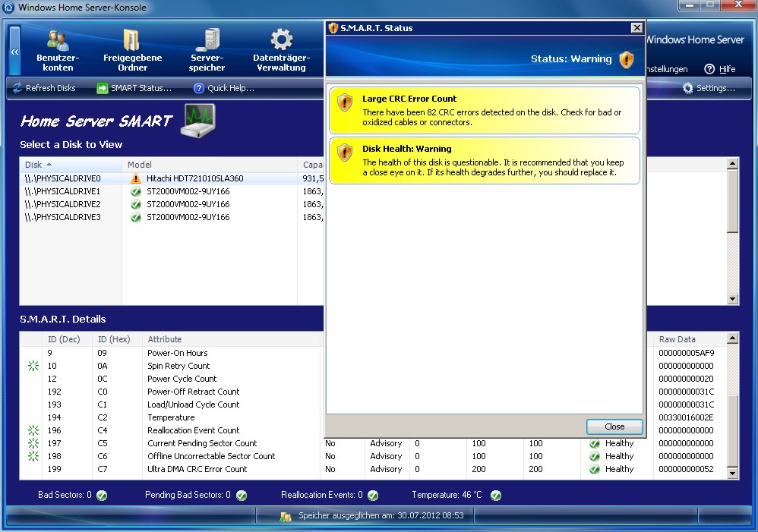This screenshot has width=758, height=532.
Task: Click the green check next to Bad Sectors: 0
Action: pos(102,496)
